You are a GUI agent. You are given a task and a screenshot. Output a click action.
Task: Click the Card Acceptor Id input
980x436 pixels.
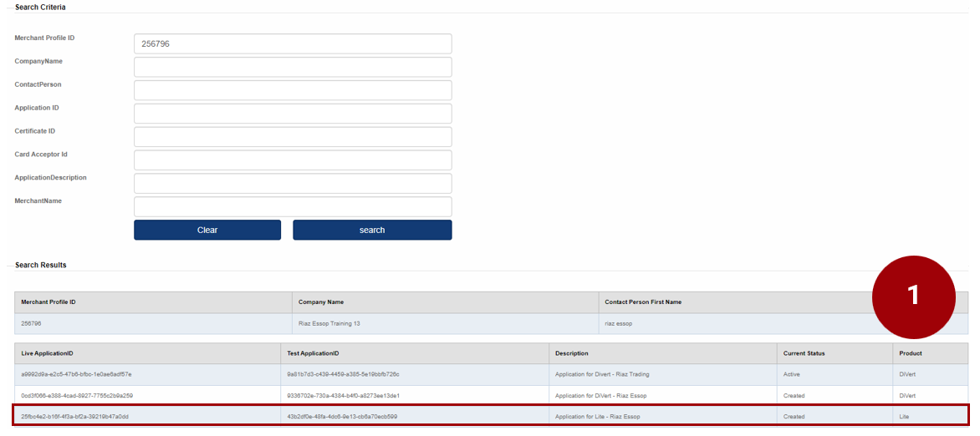pos(293,160)
